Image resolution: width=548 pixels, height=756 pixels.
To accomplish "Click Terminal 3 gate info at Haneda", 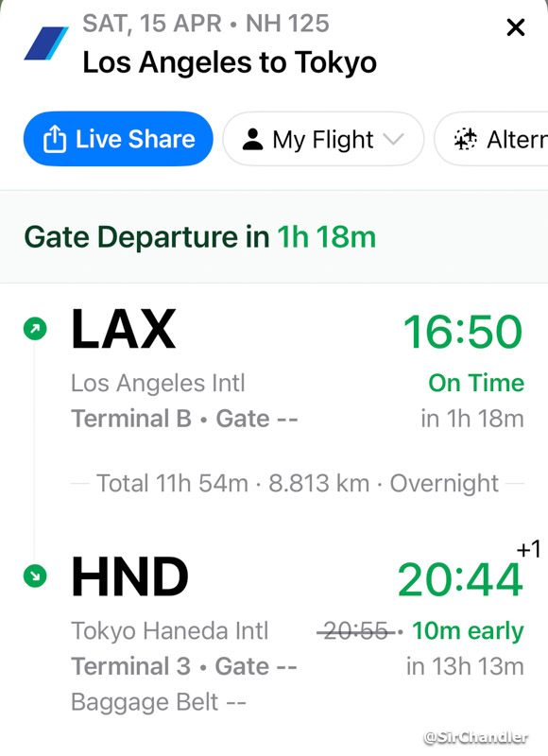I will (x=183, y=666).
